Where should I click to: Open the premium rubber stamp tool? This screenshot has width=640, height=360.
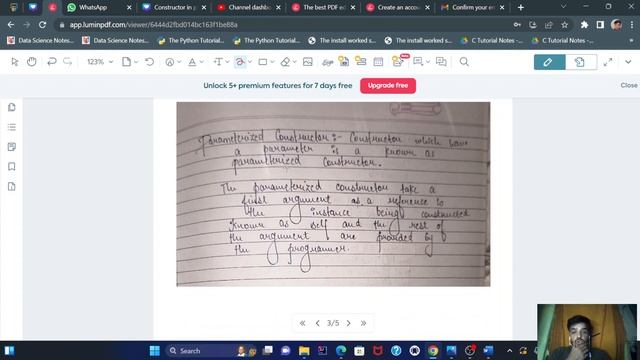(344, 62)
